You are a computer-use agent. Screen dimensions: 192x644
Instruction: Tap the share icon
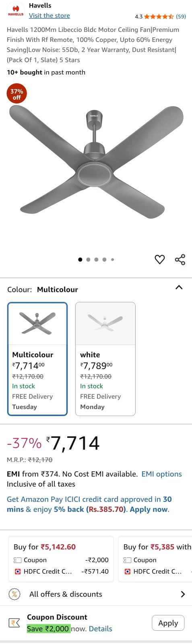click(180, 260)
